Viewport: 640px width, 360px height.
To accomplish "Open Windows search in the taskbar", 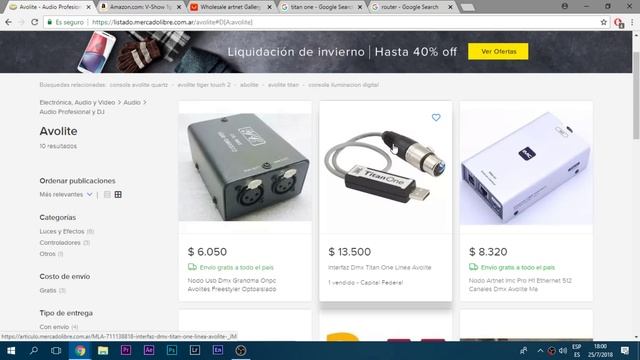I will pos(34,351).
